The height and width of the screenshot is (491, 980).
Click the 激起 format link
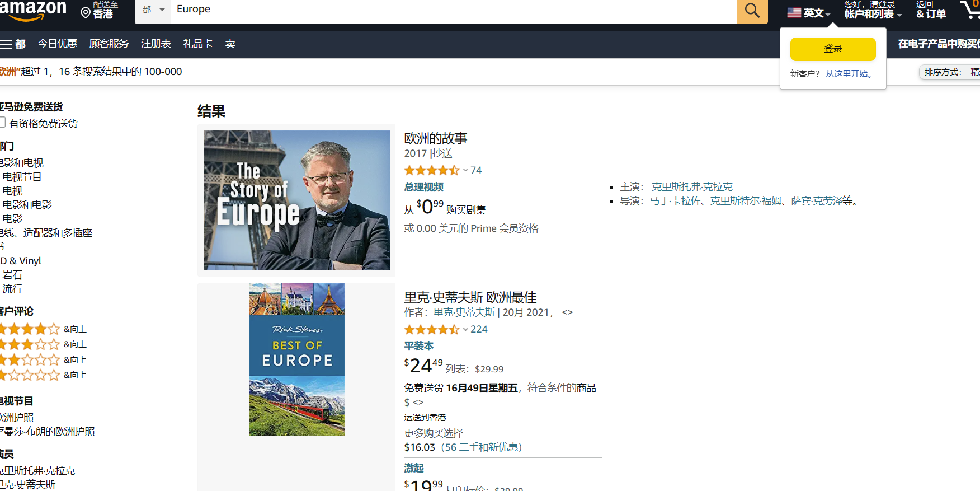point(414,468)
